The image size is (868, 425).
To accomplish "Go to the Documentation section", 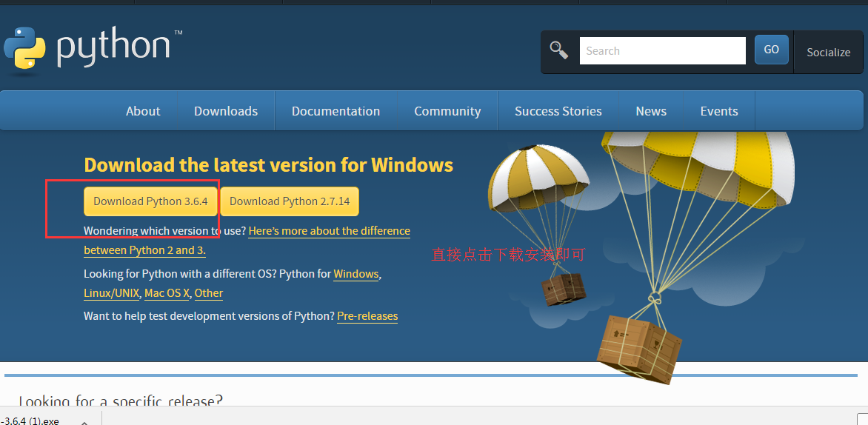I will [335, 111].
